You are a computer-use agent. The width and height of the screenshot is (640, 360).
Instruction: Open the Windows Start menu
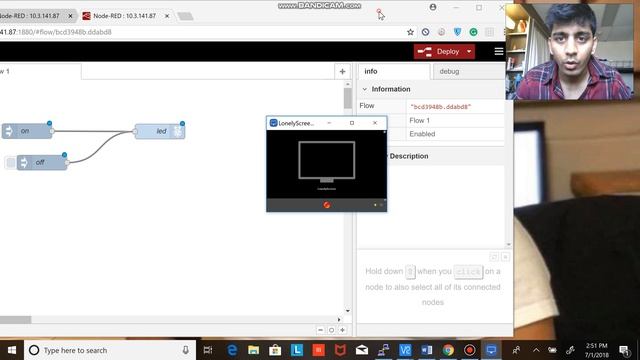(x=12, y=350)
